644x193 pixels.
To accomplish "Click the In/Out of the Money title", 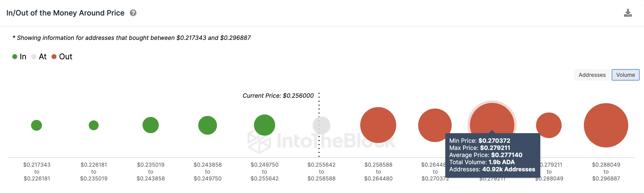I will pos(65,13).
